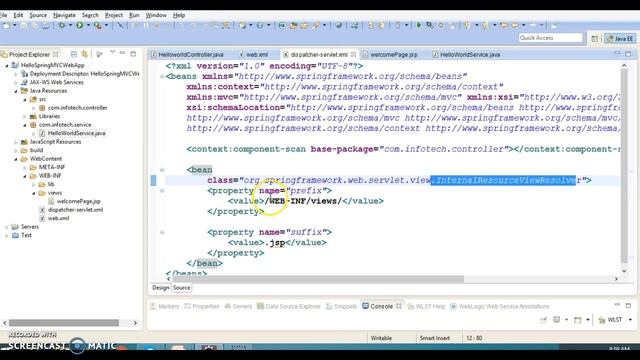This screenshot has width=640, height=360.
Task: Switch to Source view tab
Action: click(x=182, y=288)
